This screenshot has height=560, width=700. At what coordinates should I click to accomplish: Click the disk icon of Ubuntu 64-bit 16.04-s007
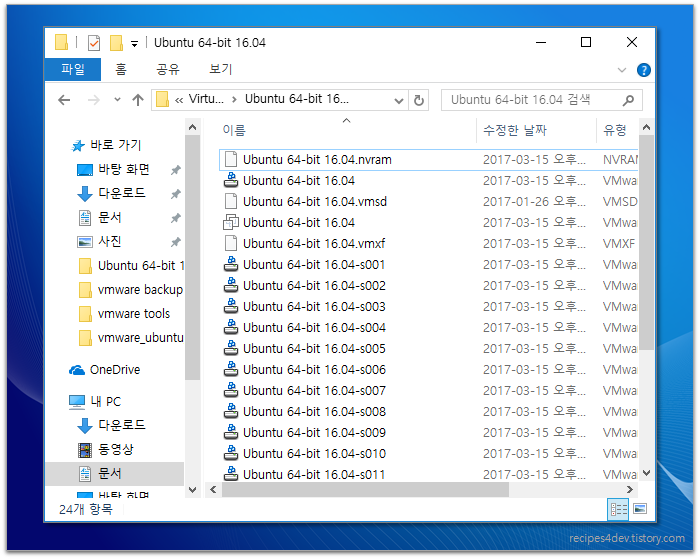tap(231, 390)
